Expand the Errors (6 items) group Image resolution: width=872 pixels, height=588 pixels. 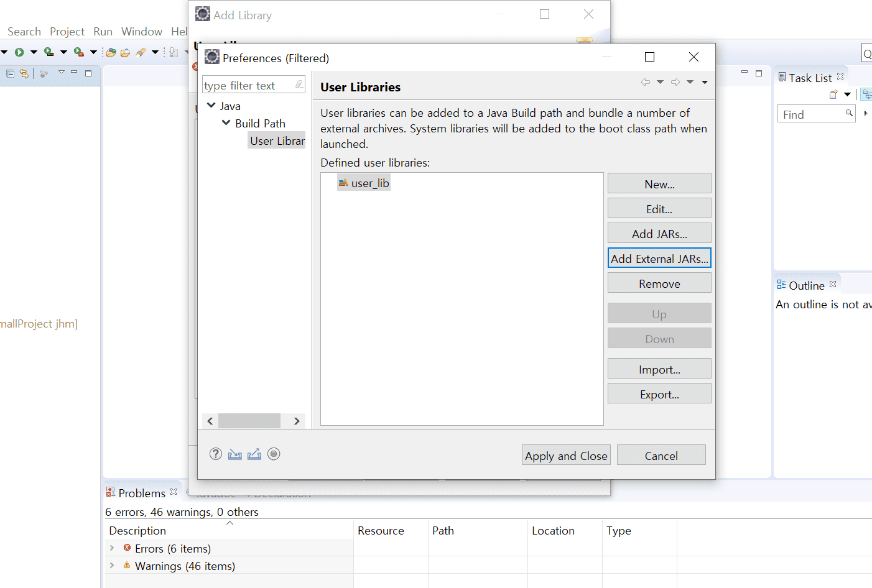click(x=112, y=548)
